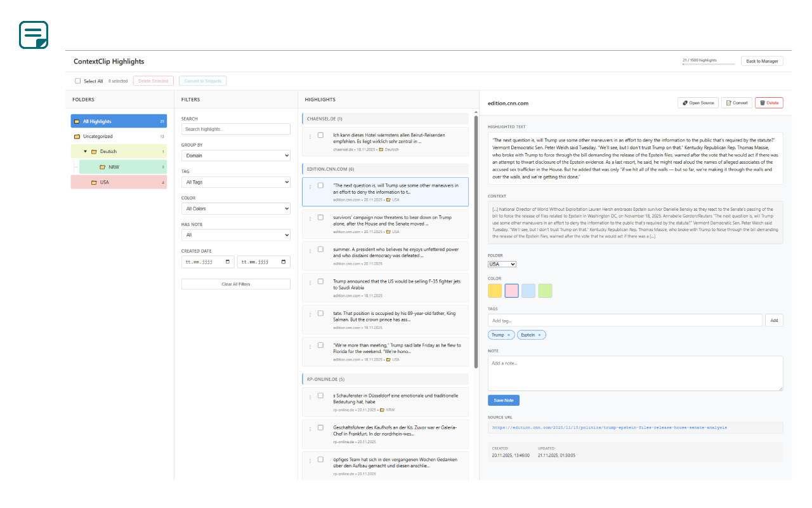Click the USA folder icon on the selected highlight
The height and width of the screenshot is (508, 812).
tap(389, 199)
